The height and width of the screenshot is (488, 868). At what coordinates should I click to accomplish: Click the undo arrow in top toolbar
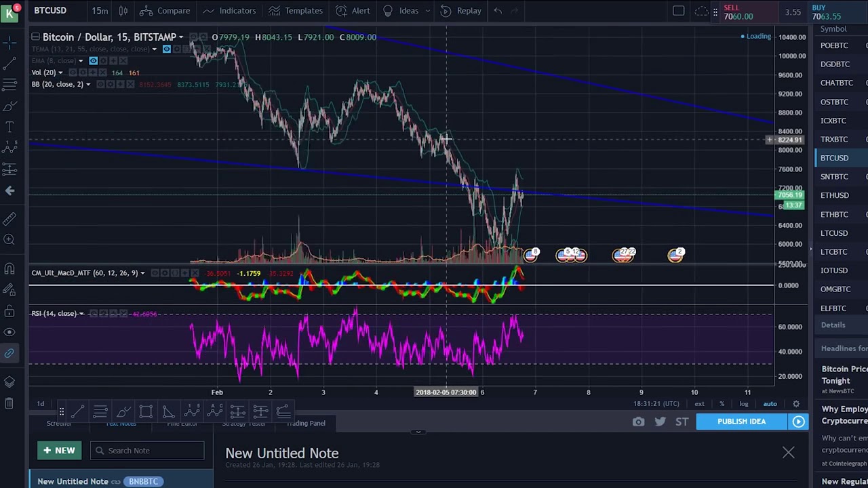point(498,11)
